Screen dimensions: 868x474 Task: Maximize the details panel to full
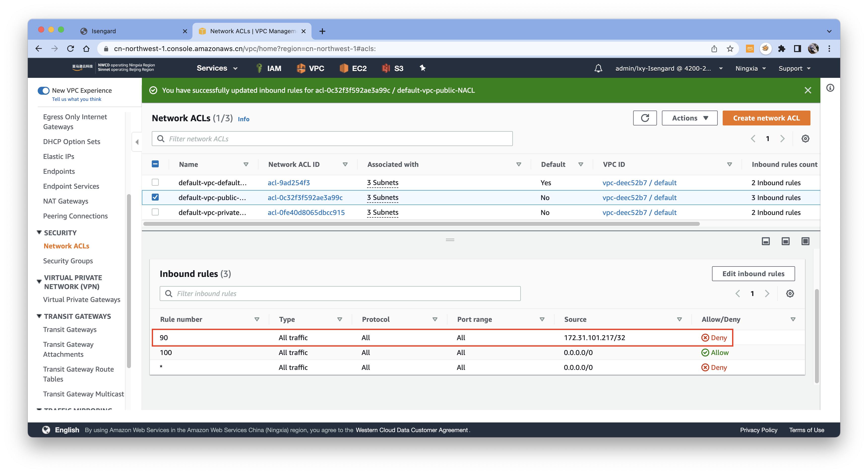tap(805, 241)
